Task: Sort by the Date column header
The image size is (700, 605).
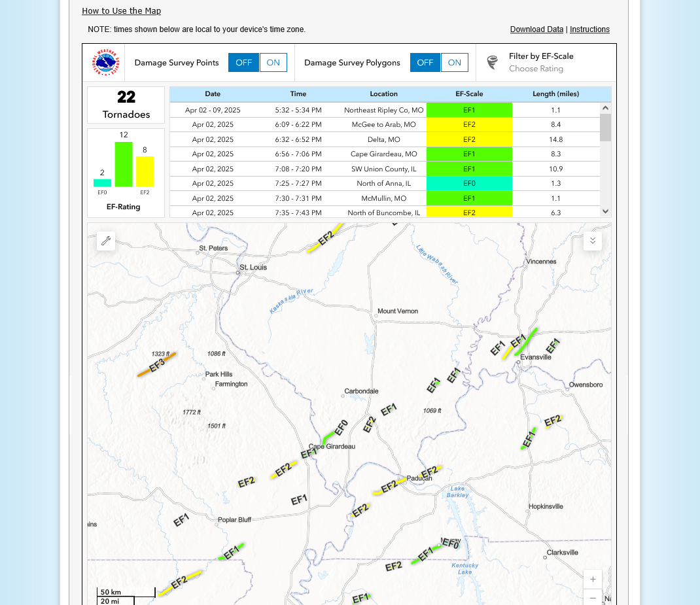Action: [x=213, y=94]
